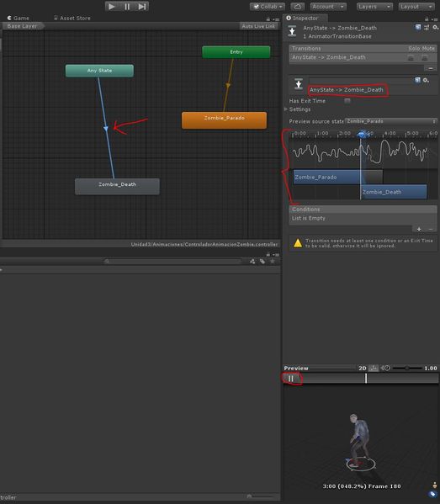Viewport: 440px width, 504px height.
Task: Open the Layers dropdown
Action: coord(374,7)
